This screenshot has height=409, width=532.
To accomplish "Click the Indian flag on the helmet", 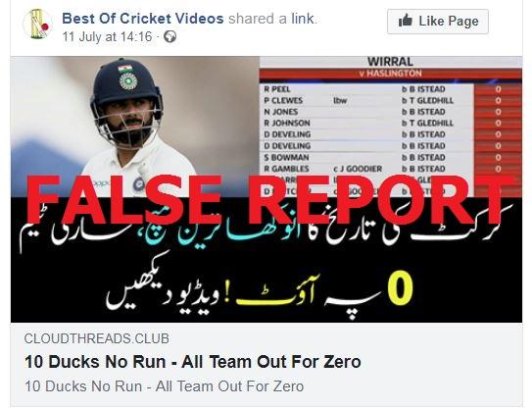I will click(124, 69).
